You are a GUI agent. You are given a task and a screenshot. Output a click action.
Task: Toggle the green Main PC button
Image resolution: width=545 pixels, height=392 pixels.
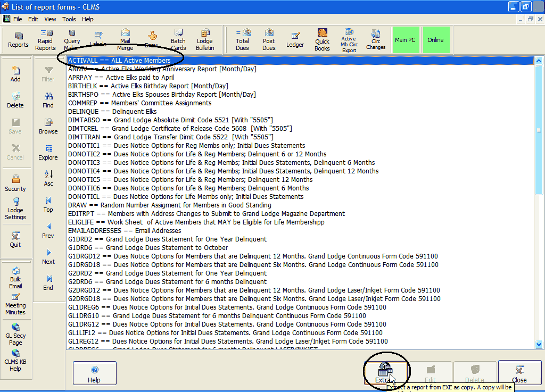(x=405, y=40)
